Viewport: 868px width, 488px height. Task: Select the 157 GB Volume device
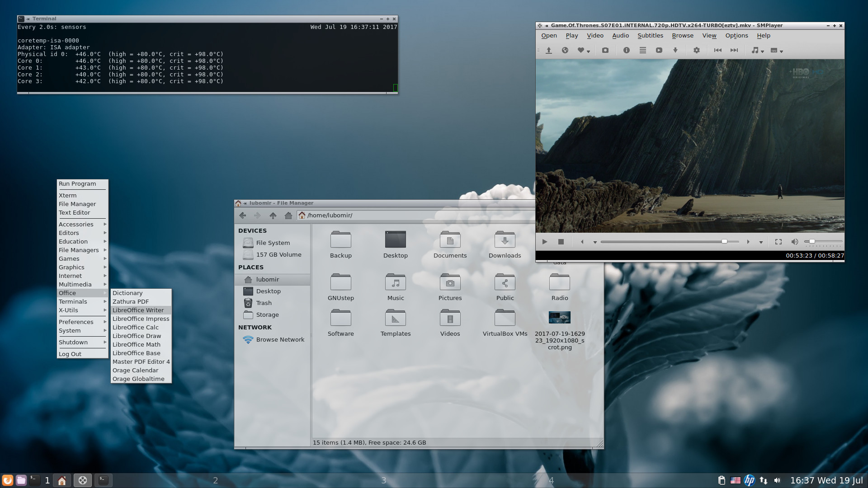(x=273, y=254)
